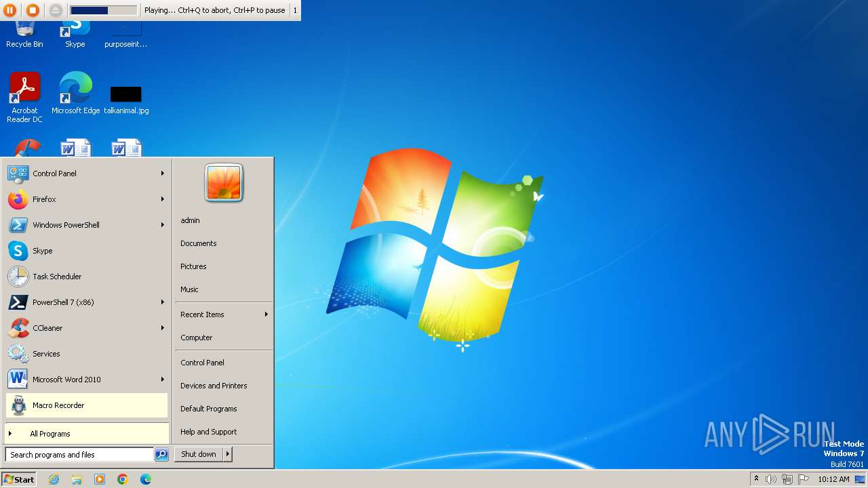Select Recycle Bin on desktop
The height and width of the screenshot is (488, 868).
tap(24, 34)
